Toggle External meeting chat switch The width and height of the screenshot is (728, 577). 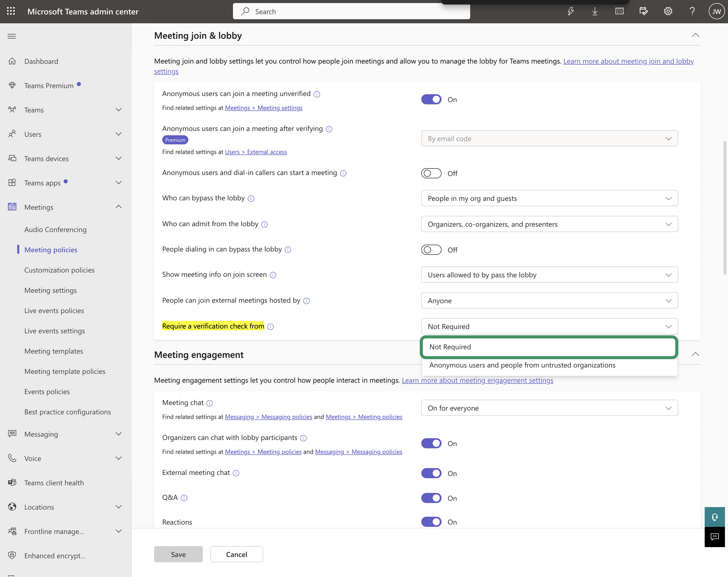coord(431,473)
